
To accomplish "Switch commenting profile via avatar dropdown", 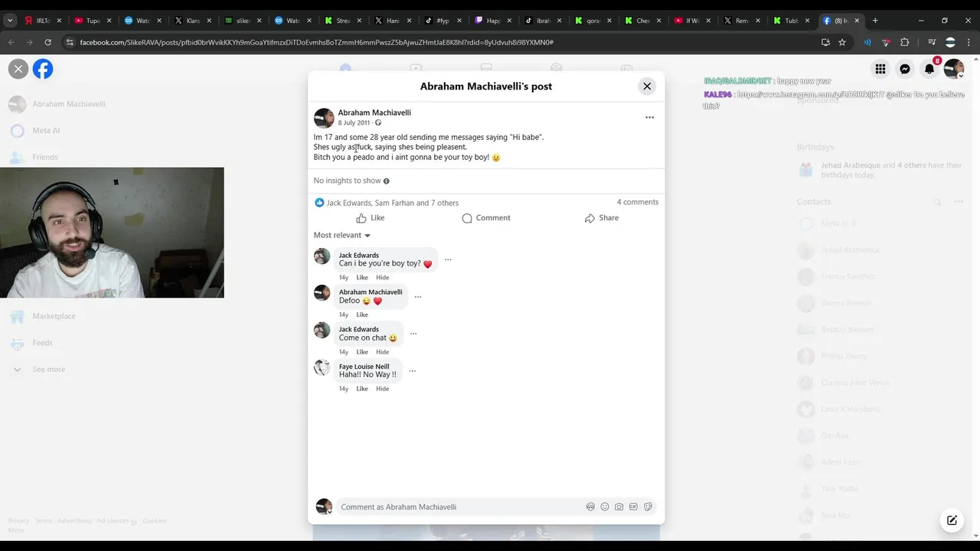I will (324, 507).
